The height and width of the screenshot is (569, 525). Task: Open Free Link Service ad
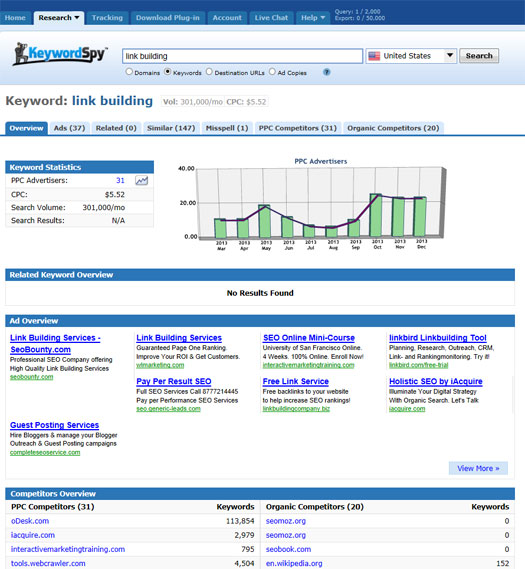[x=296, y=381]
